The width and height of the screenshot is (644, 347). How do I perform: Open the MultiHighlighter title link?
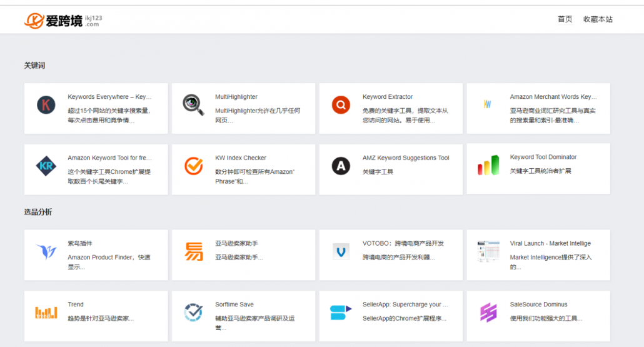click(x=236, y=97)
